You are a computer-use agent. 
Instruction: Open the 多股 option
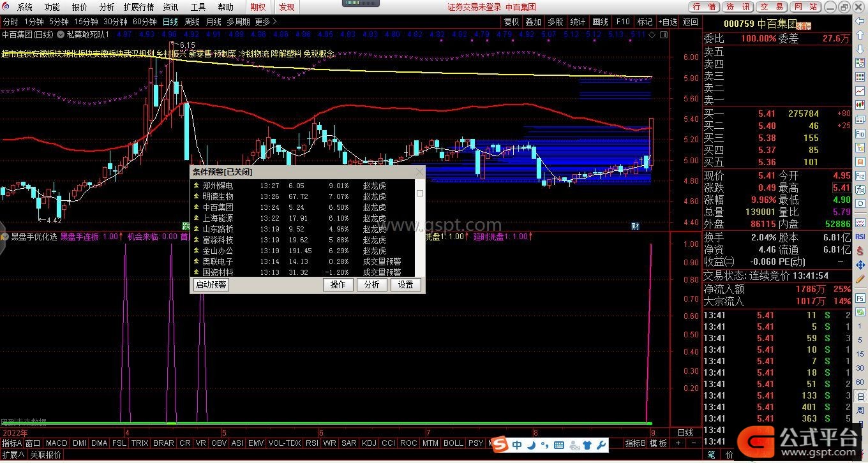click(x=555, y=22)
